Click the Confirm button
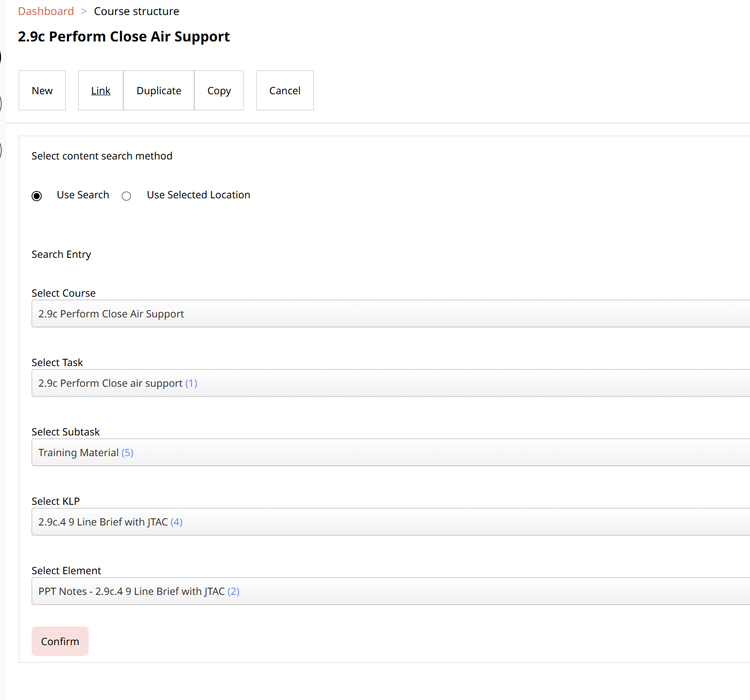 tap(60, 641)
